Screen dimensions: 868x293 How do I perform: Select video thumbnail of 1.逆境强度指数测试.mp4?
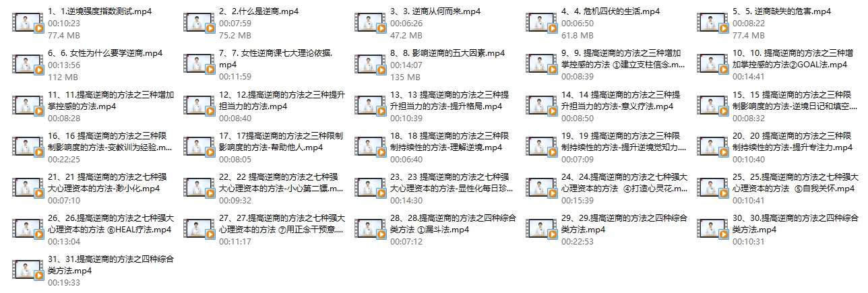point(28,24)
